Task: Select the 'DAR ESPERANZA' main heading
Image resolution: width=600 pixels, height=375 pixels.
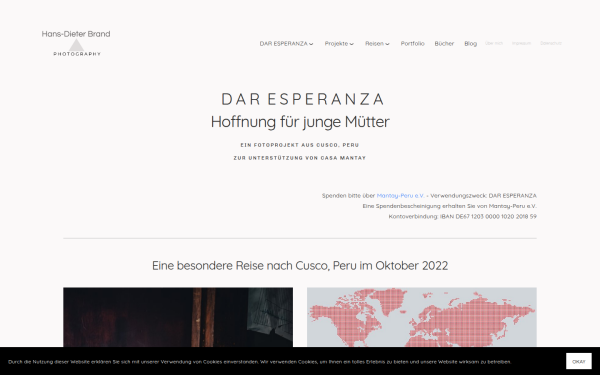Action: [x=303, y=99]
